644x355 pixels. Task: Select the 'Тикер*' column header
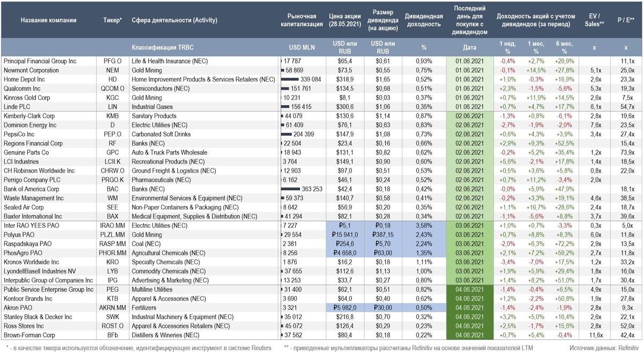pos(112,20)
